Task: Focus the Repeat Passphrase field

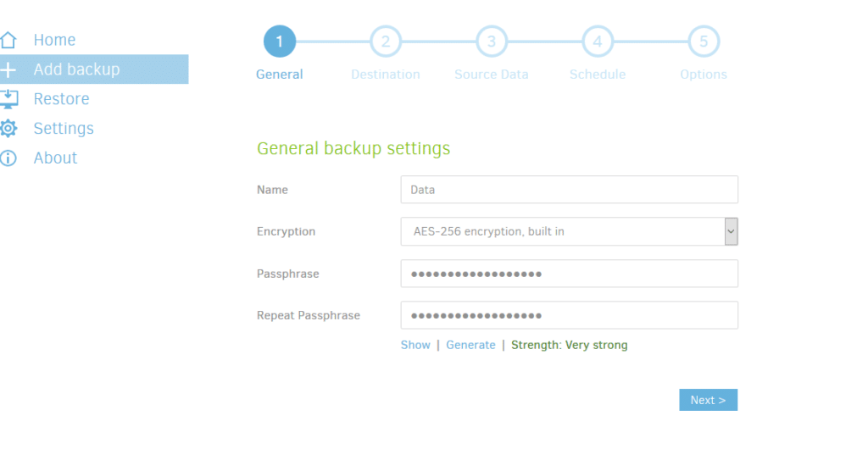Action: 569,315
